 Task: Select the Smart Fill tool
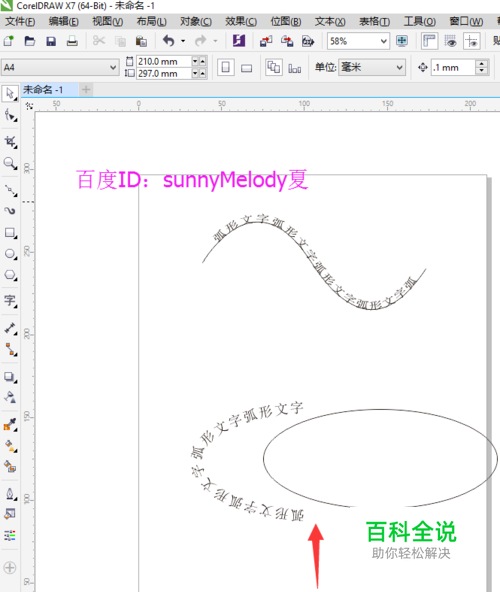click(x=10, y=467)
